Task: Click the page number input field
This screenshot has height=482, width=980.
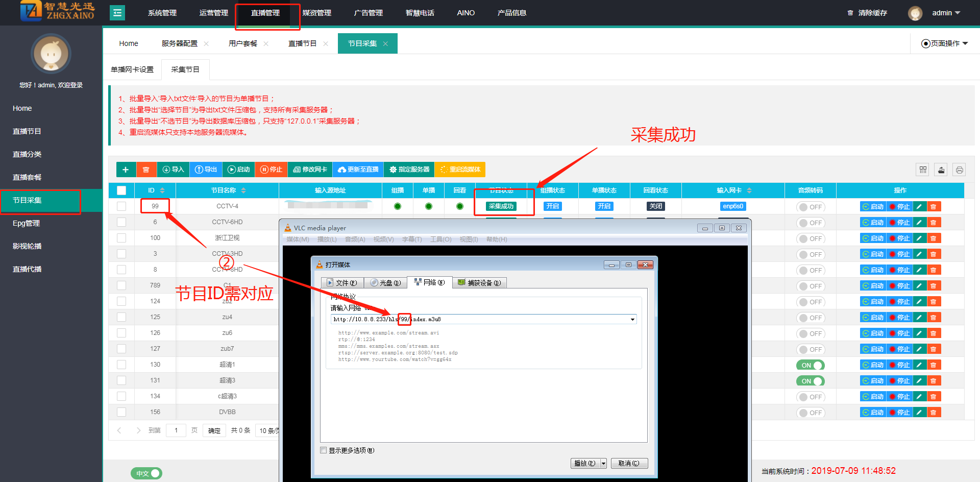Action: 176,430
